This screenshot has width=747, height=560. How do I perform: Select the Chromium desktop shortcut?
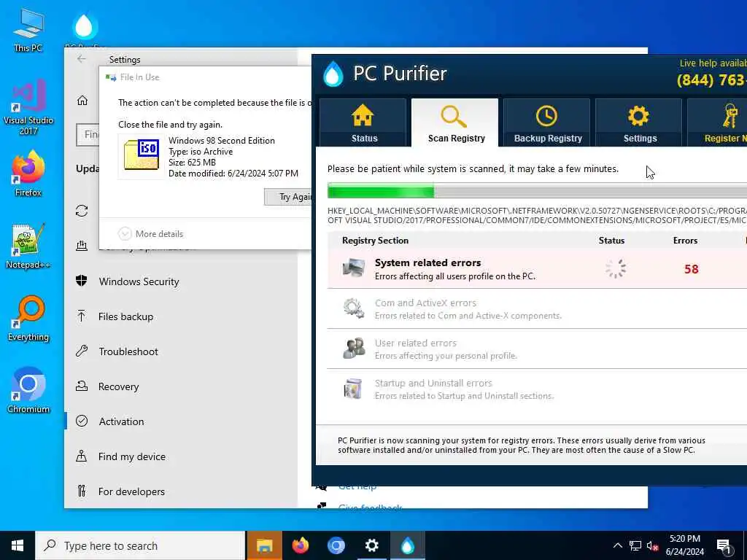pyautogui.click(x=28, y=391)
